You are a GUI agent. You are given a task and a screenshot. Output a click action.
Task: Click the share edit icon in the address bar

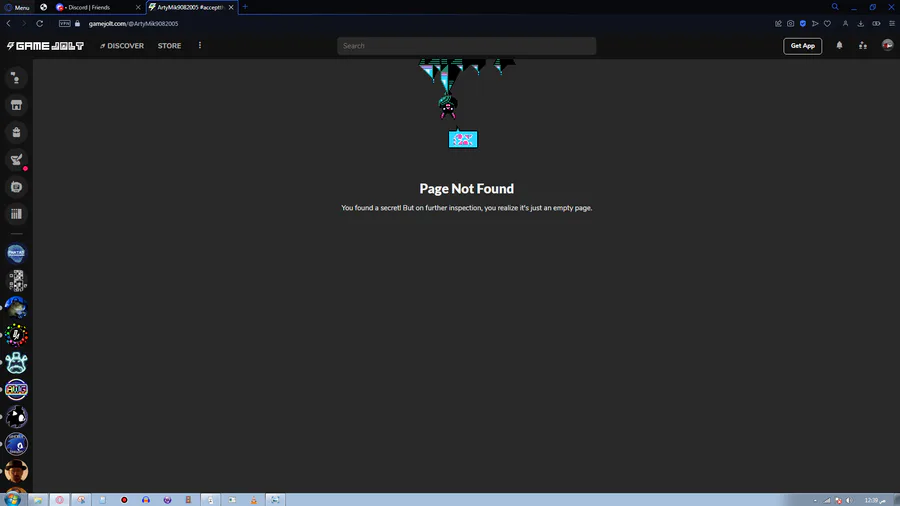pos(778,24)
